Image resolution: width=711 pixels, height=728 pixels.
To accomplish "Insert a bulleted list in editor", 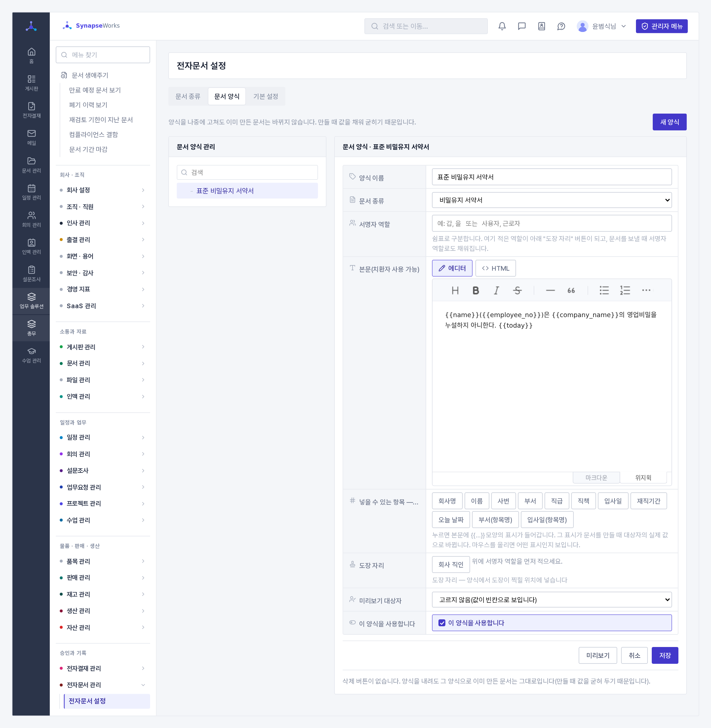I will click(604, 290).
